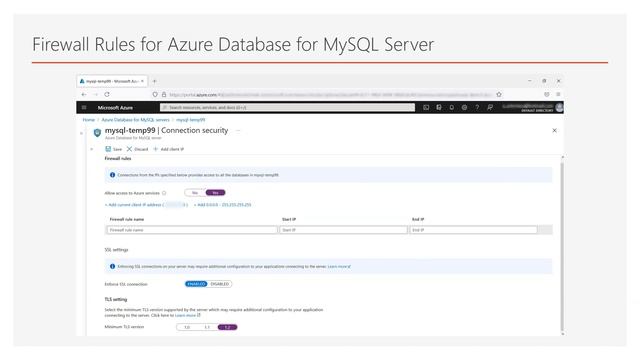Open Learn more link under TLS setting
This screenshot has width=640, height=360.
(187, 316)
